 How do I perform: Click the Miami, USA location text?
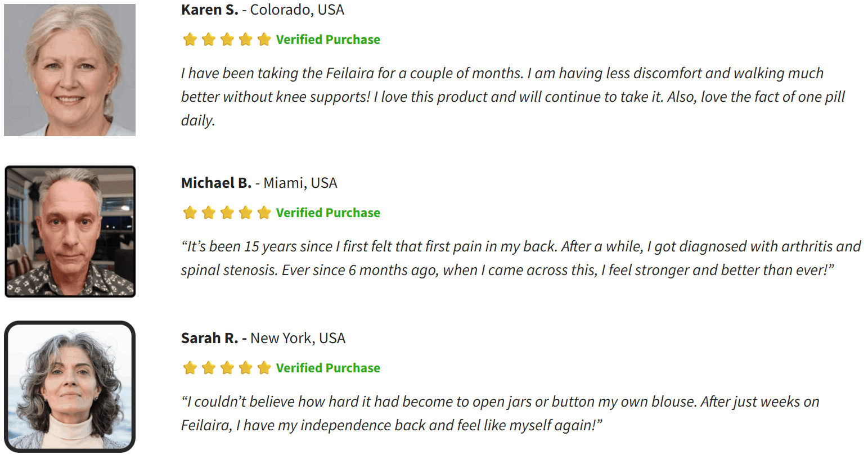(x=300, y=183)
